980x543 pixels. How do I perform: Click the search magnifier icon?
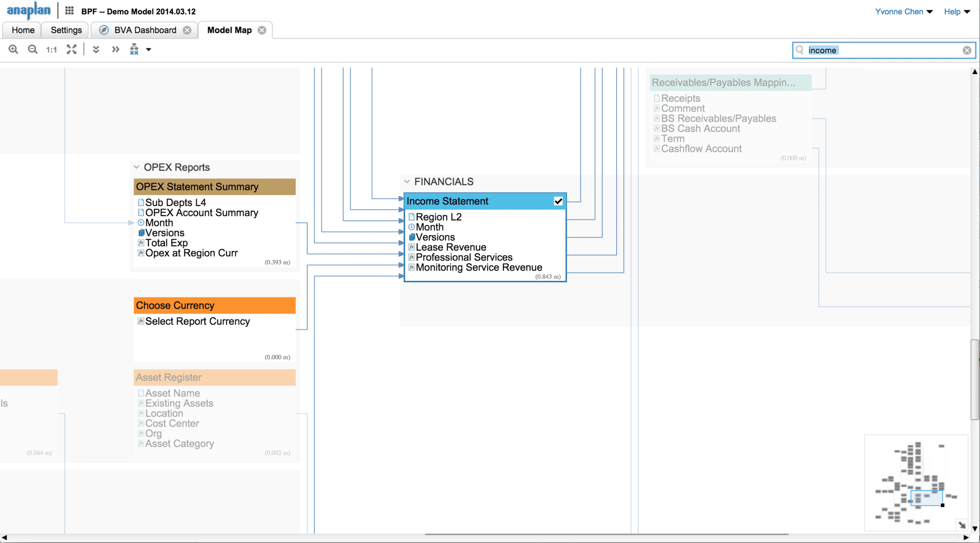[800, 50]
